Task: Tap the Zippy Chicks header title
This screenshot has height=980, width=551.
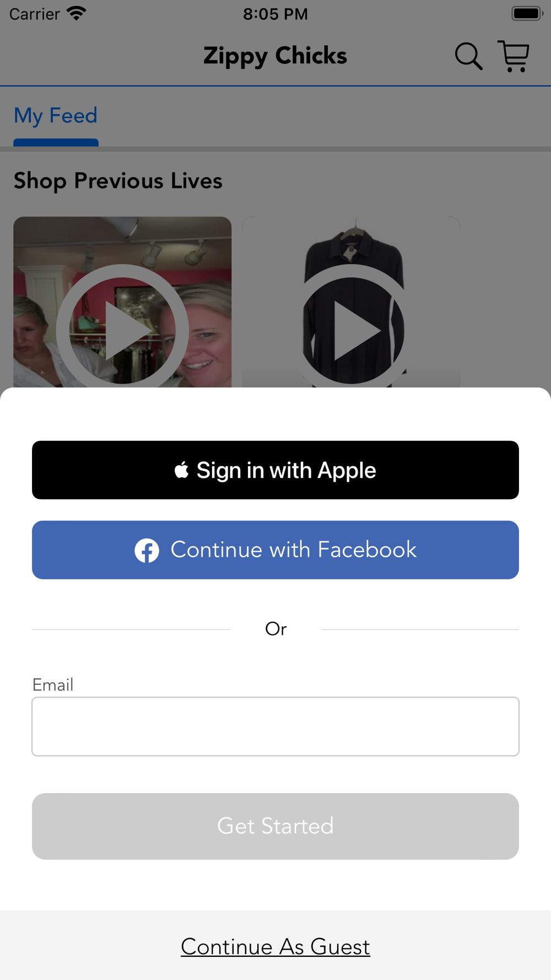Action: coord(275,56)
